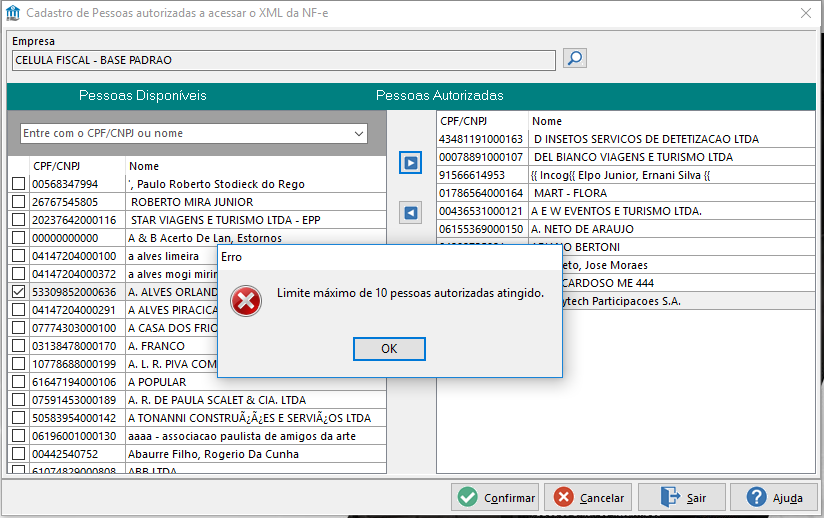Click the Cancelar button

[x=590, y=498]
